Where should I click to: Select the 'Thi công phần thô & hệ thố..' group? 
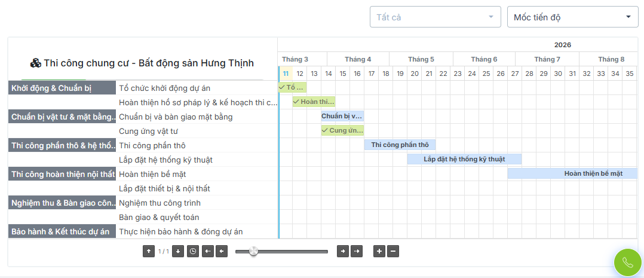pos(62,145)
